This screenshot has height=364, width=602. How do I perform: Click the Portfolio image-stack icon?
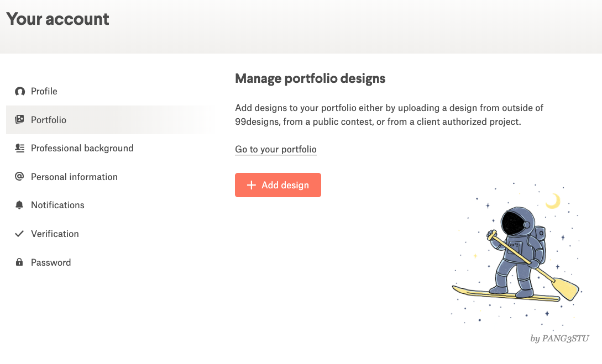[x=20, y=120]
